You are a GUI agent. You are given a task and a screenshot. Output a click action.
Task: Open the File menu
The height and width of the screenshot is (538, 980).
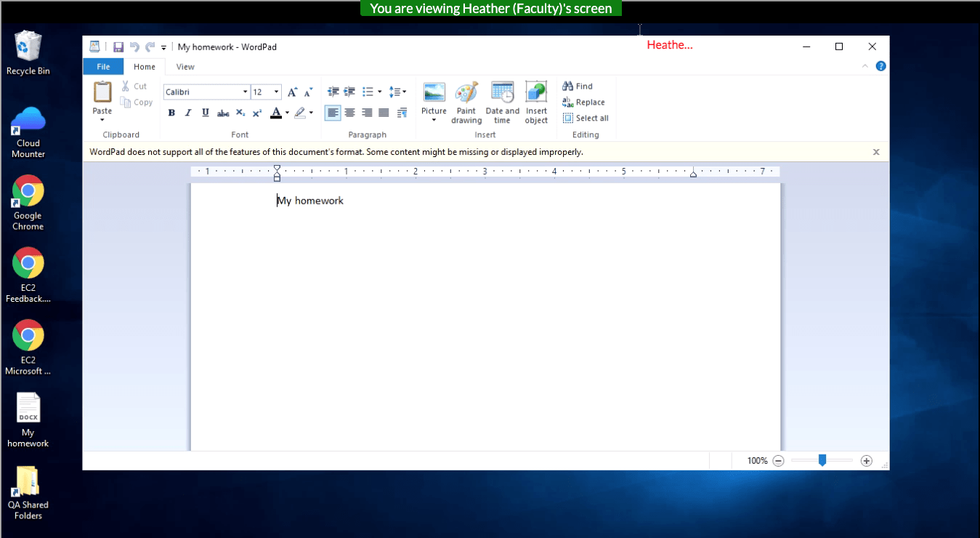tap(103, 67)
